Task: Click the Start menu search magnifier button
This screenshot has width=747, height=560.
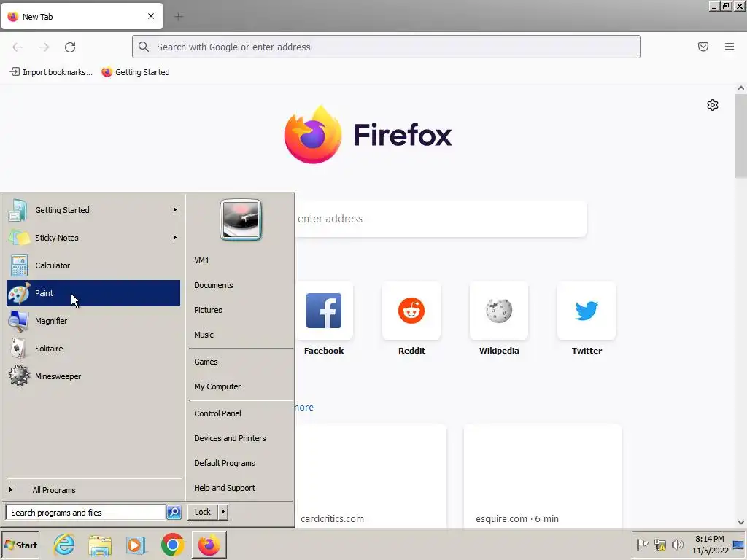Action: tap(174, 513)
